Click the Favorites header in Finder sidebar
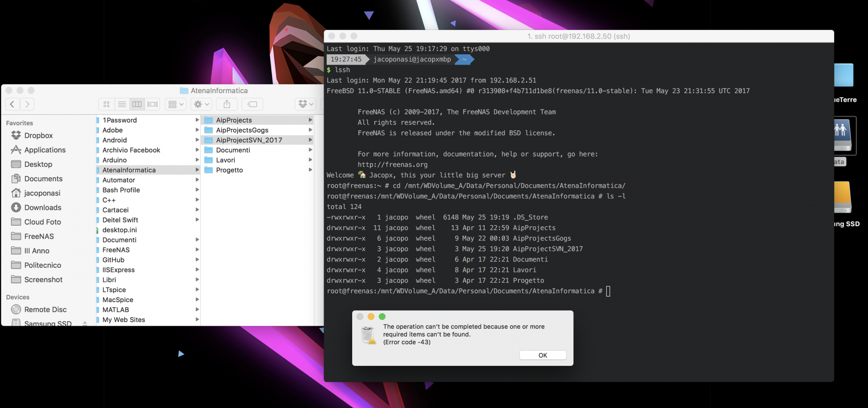Image resolution: width=868 pixels, height=408 pixels. (x=19, y=123)
